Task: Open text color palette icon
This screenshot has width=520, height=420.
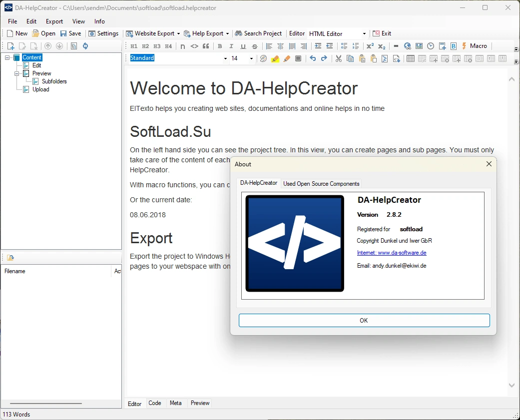Action: point(263,58)
